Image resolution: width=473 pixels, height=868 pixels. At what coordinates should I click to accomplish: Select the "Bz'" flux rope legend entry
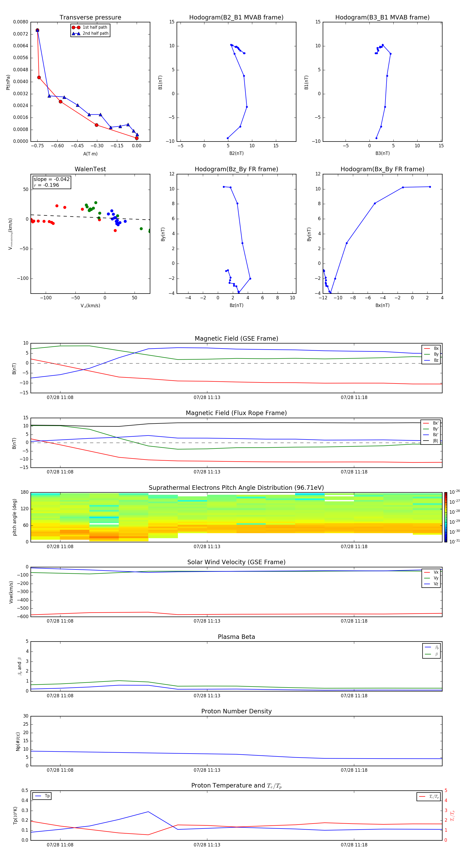431,435
